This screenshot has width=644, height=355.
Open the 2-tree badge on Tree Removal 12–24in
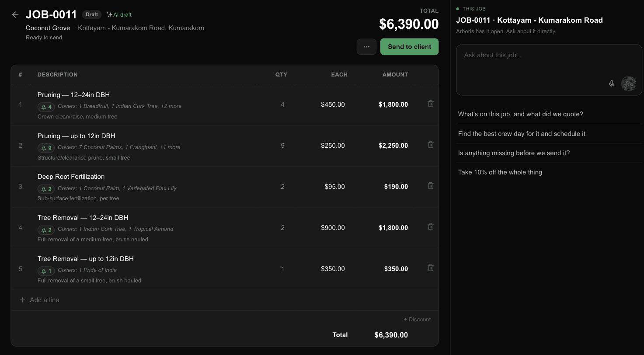point(46,230)
